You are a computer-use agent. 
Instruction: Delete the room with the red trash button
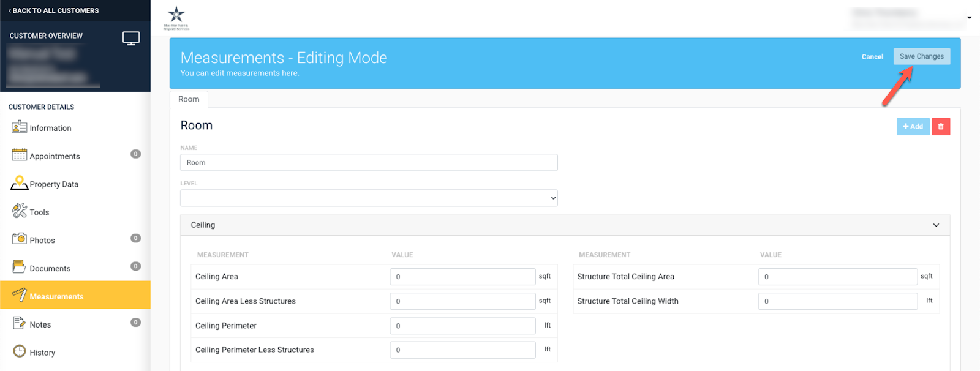tap(941, 127)
